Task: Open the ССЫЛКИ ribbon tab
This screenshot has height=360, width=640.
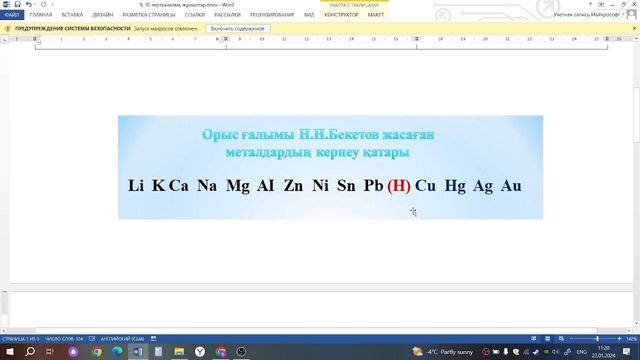Action: point(195,15)
